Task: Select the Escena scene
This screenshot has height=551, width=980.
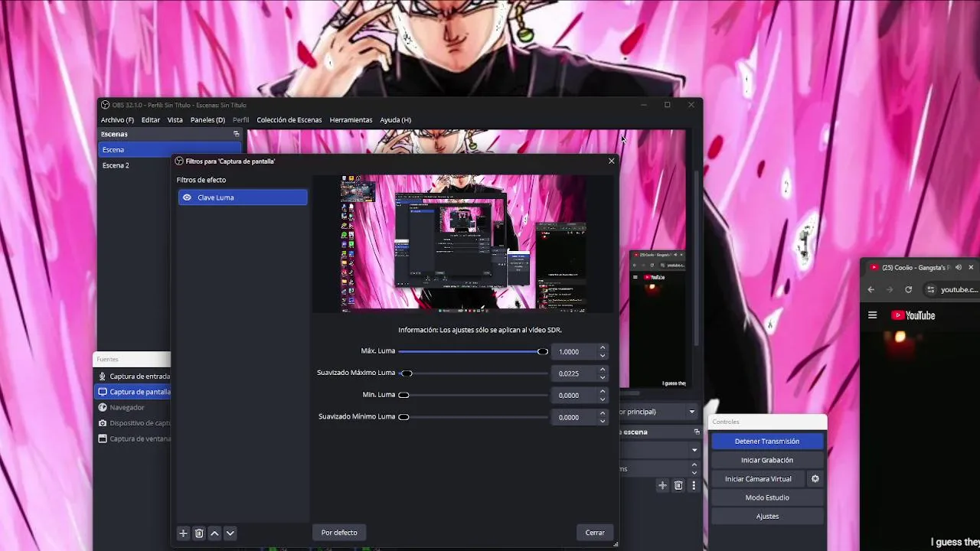Action: (x=170, y=150)
